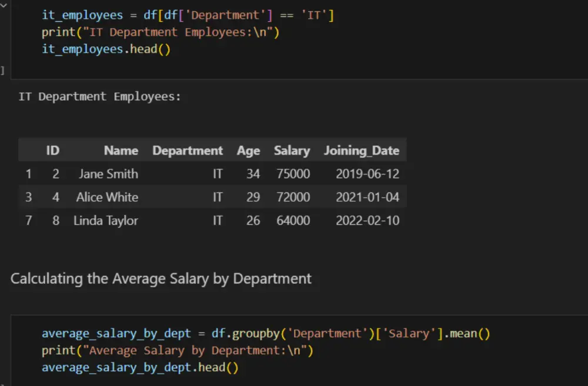Place cursor on the it_employees variable name
The height and width of the screenshot is (386, 588).
[82, 15]
